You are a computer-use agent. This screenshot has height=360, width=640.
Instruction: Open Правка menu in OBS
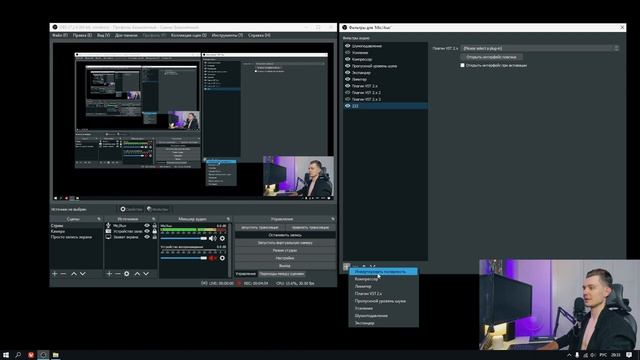coord(82,36)
